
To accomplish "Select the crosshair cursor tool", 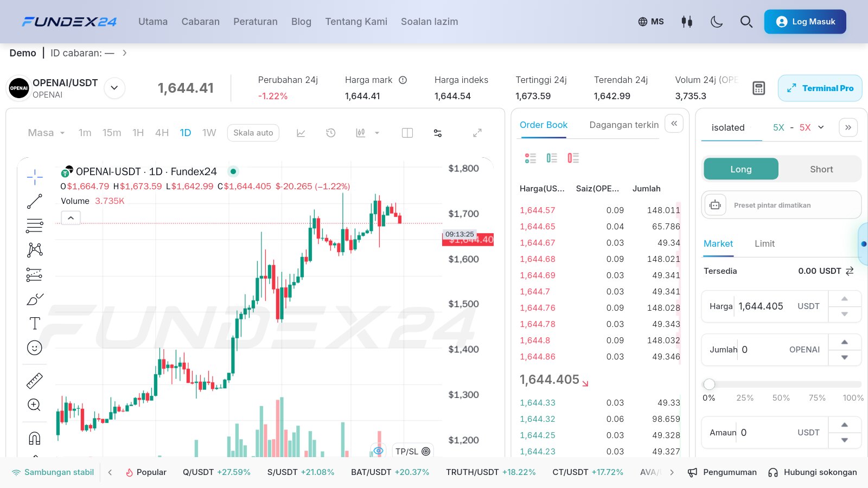I will [x=35, y=177].
